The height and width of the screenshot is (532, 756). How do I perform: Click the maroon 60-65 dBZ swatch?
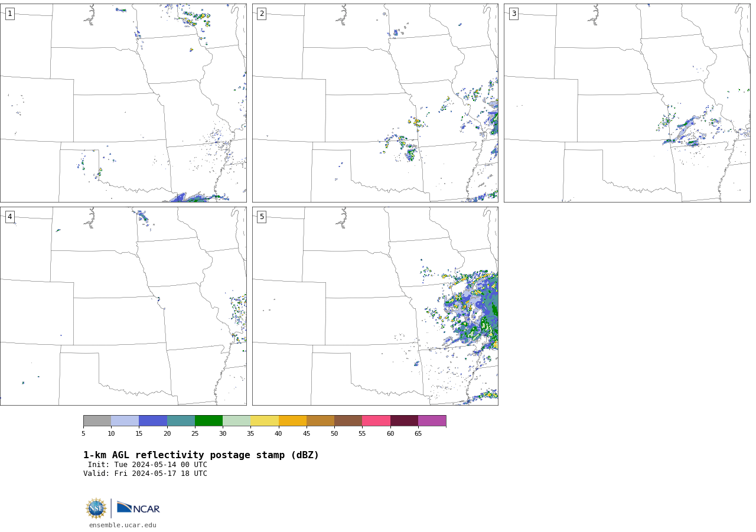(x=404, y=421)
